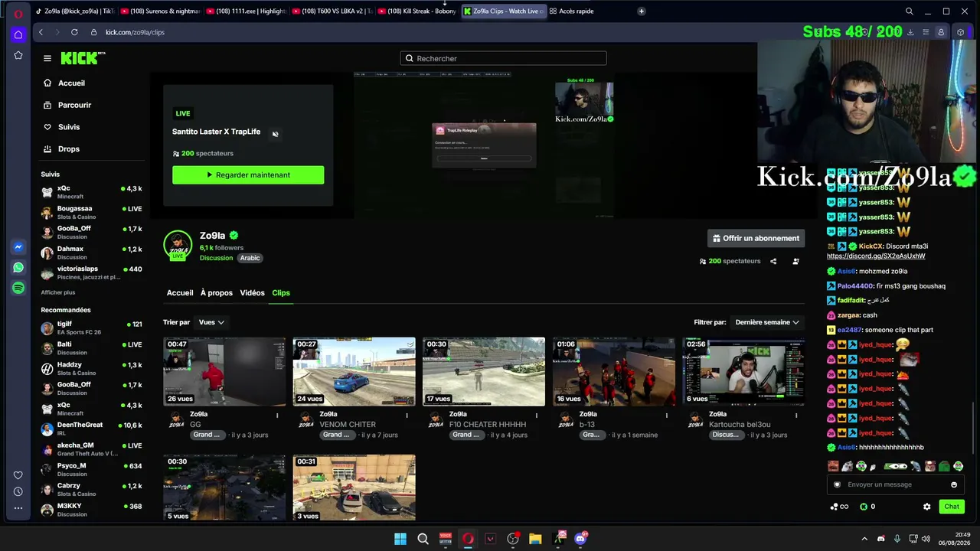This screenshot has width=980, height=551.
Task: Reload the current page
Action: coord(74,32)
